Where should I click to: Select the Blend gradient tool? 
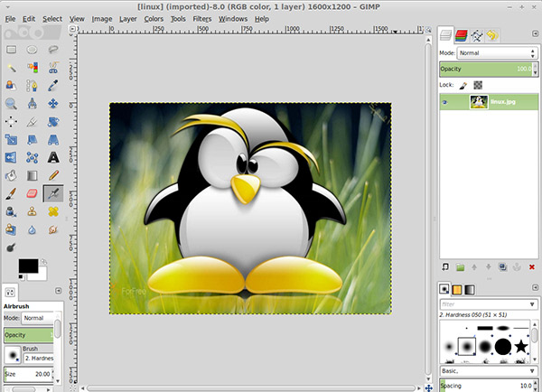click(33, 175)
